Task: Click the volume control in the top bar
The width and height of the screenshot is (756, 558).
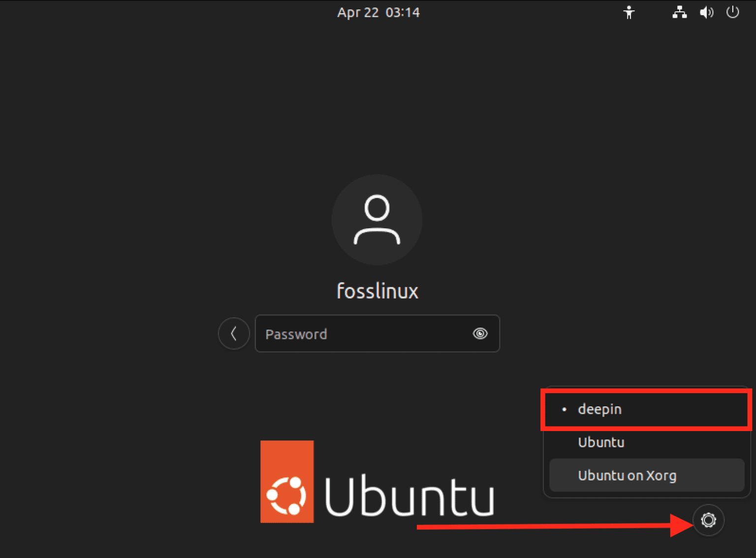Action: click(706, 12)
